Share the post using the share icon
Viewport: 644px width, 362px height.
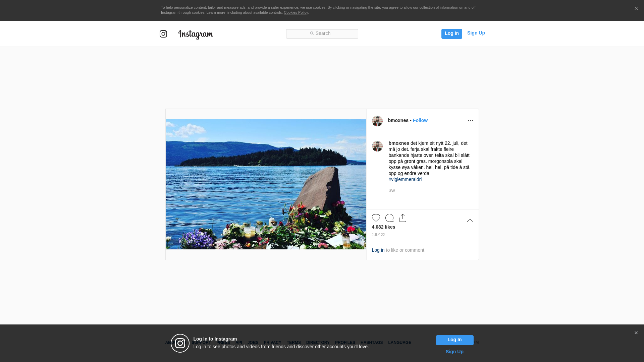point(402,218)
